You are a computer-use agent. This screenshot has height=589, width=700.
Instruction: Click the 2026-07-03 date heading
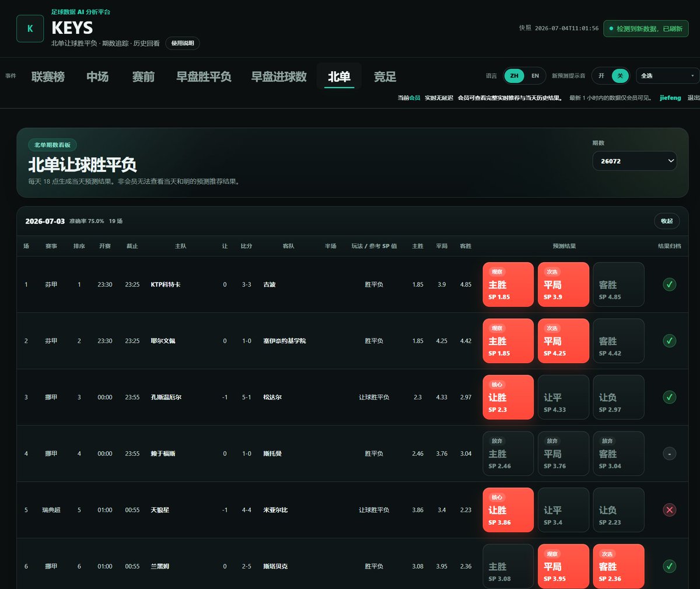45,221
